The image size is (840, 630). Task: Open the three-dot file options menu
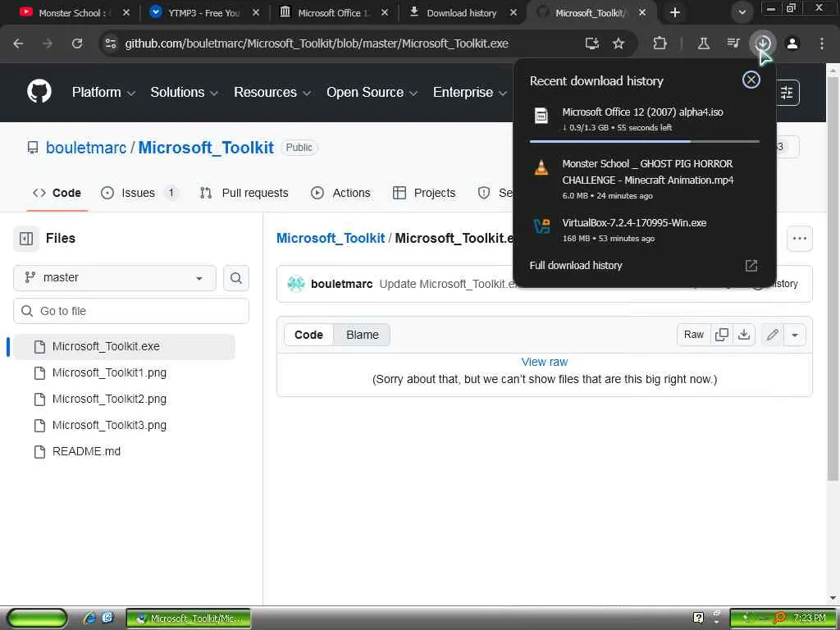[799, 239]
